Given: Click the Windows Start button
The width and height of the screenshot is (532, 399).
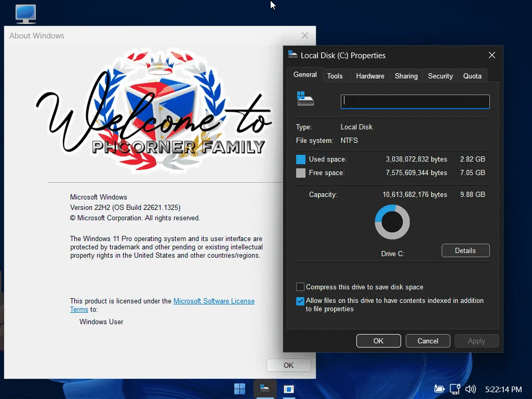Looking at the screenshot, I should [240, 389].
